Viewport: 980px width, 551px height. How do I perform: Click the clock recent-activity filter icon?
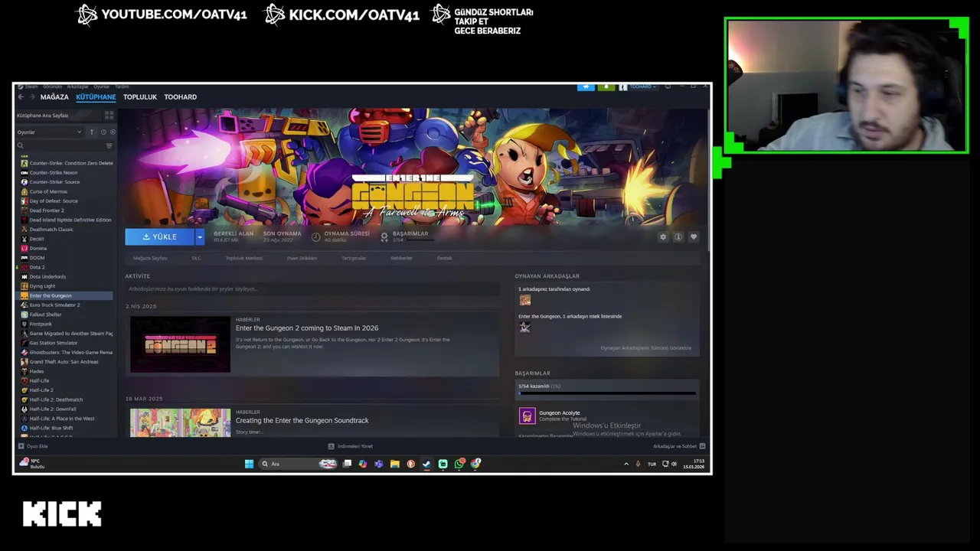pos(103,132)
